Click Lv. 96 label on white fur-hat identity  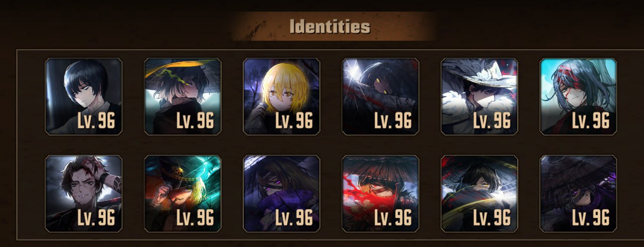click(x=492, y=121)
